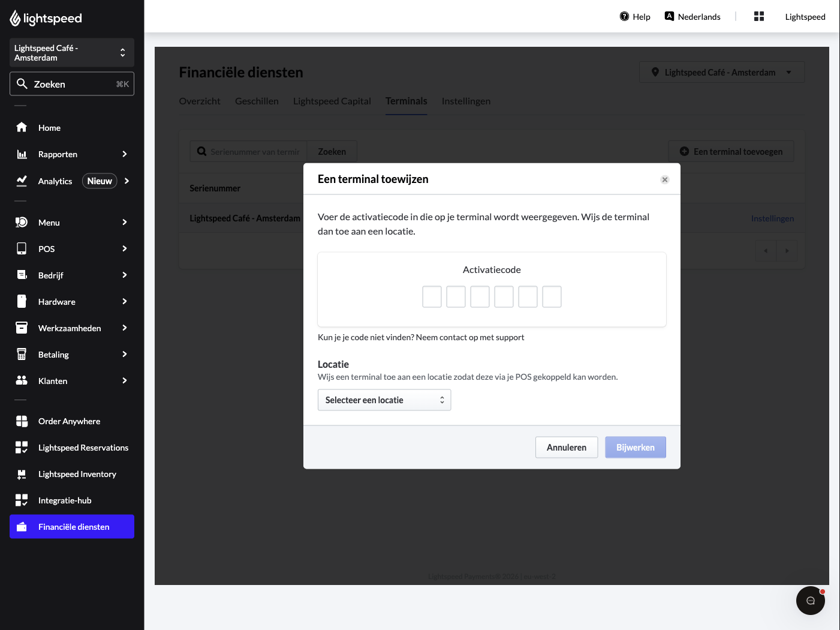Focus the sidebar Zoeken search box
Viewport: 840px width, 630px height.
pyautogui.click(x=72, y=84)
